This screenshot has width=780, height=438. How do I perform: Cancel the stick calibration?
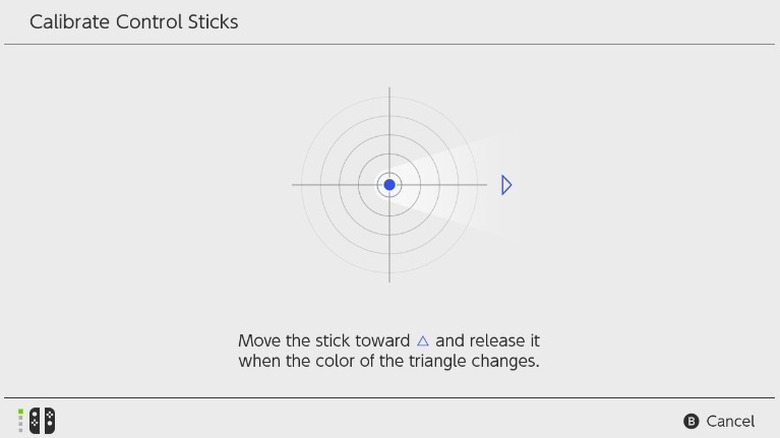(719, 421)
